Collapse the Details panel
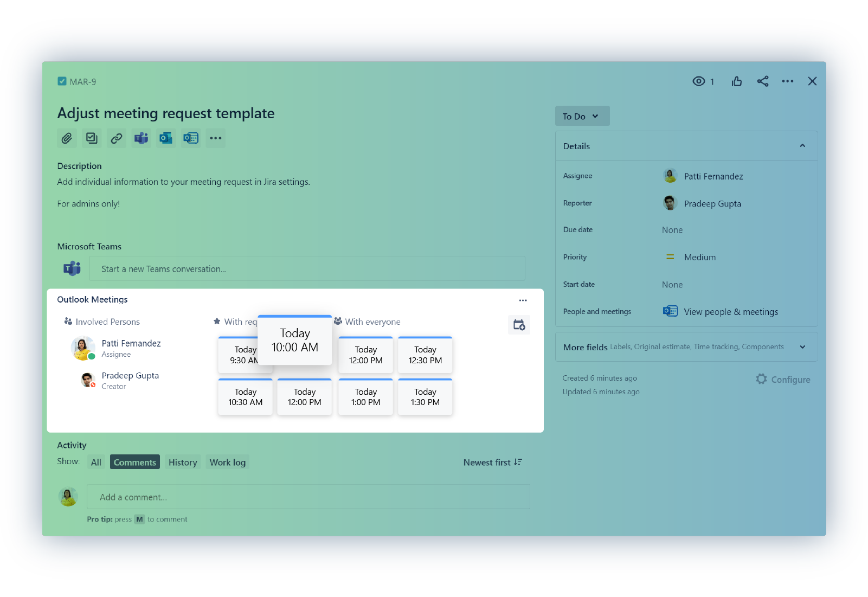Image resolution: width=868 pixels, height=597 pixels. point(802,146)
